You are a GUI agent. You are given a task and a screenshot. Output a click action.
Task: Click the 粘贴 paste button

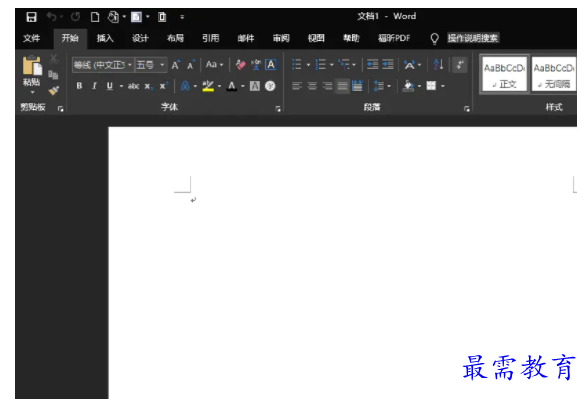[x=32, y=70]
